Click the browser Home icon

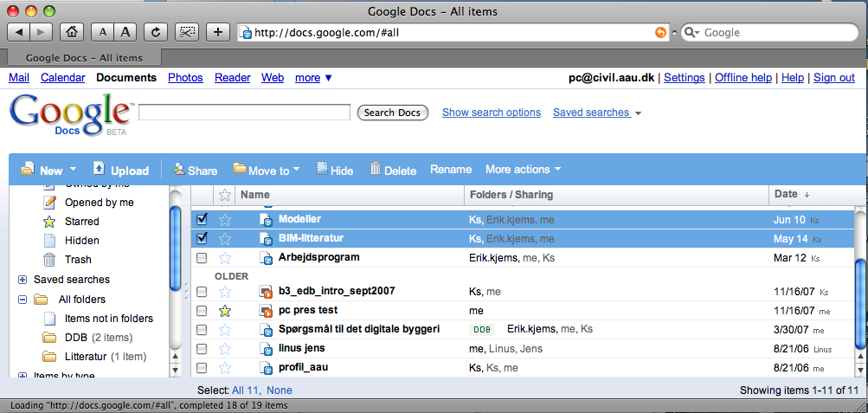click(72, 32)
